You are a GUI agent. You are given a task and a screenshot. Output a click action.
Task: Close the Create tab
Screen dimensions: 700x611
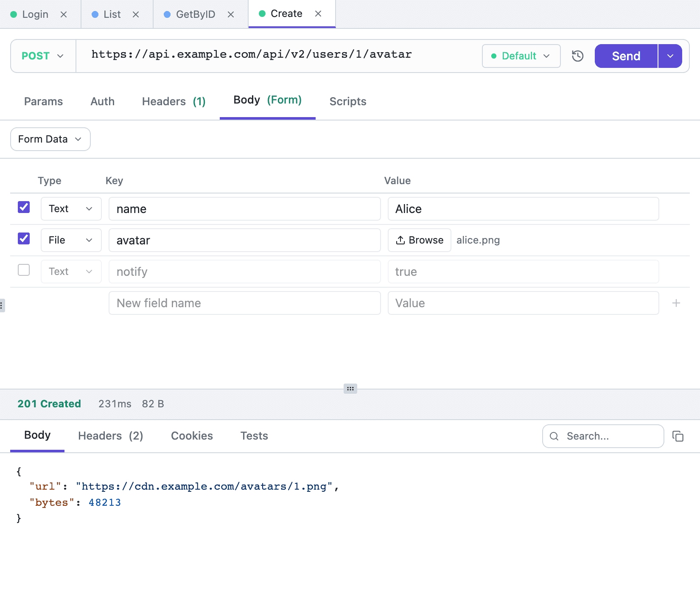pyautogui.click(x=318, y=14)
